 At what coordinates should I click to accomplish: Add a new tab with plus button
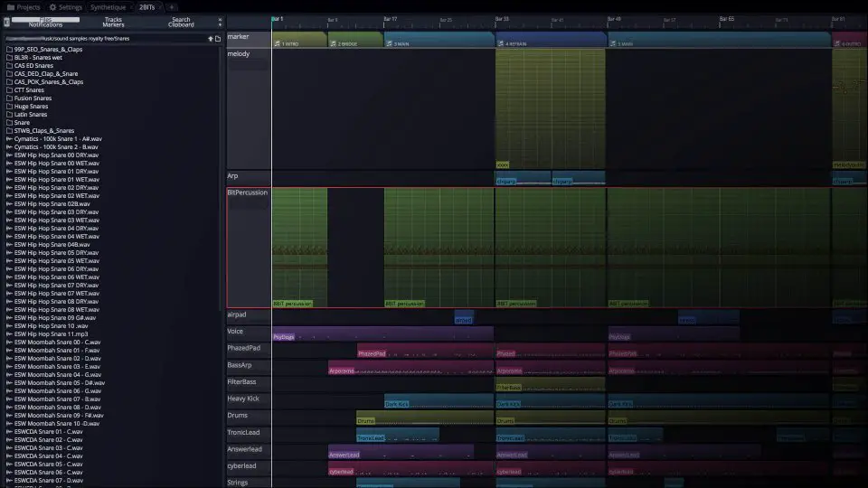[x=172, y=7]
